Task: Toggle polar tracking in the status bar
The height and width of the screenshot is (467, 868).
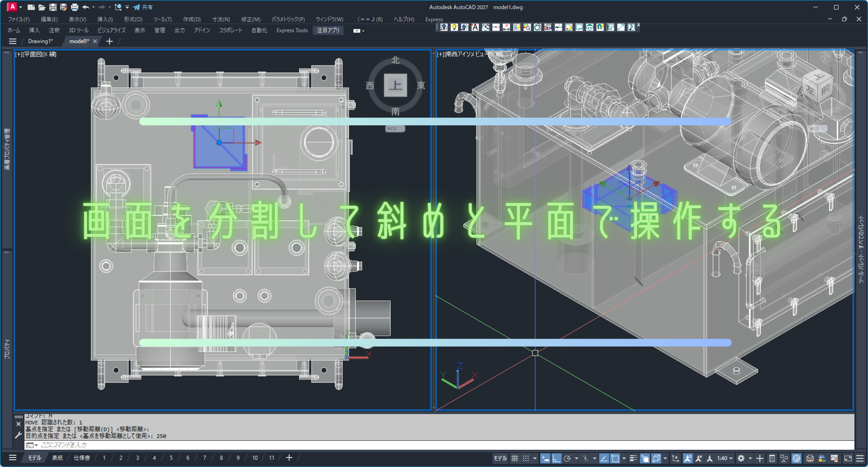Action: (x=568, y=458)
